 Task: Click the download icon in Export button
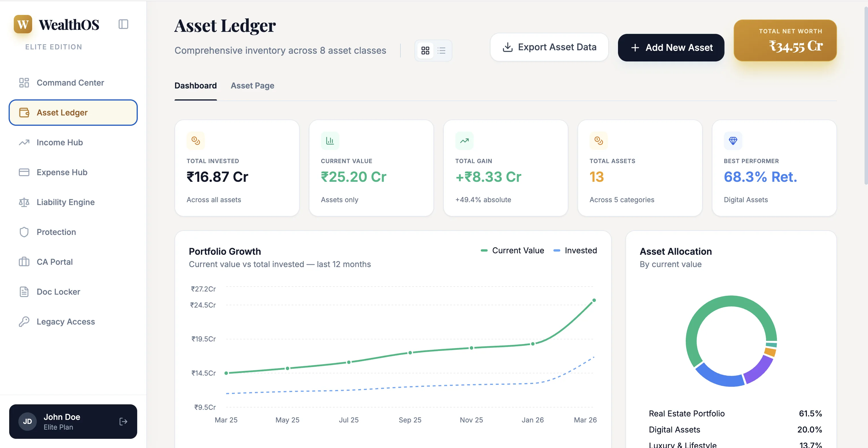[x=507, y=47]
